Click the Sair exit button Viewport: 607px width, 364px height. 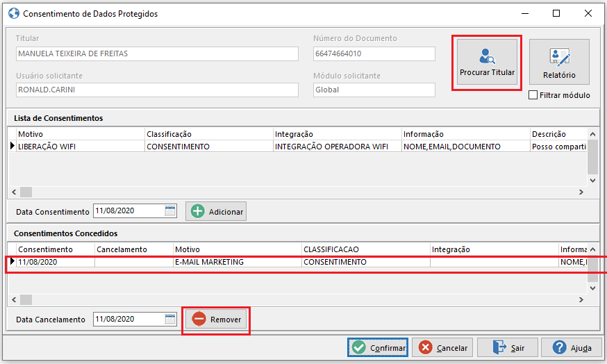(x=508, y=347)
